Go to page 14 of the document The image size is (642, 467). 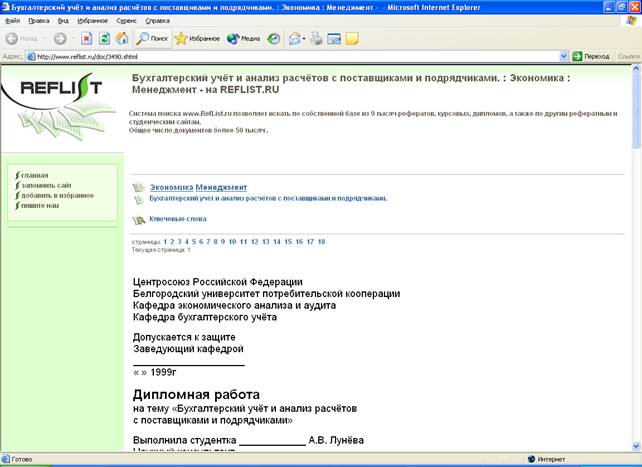tap(277, 241)
